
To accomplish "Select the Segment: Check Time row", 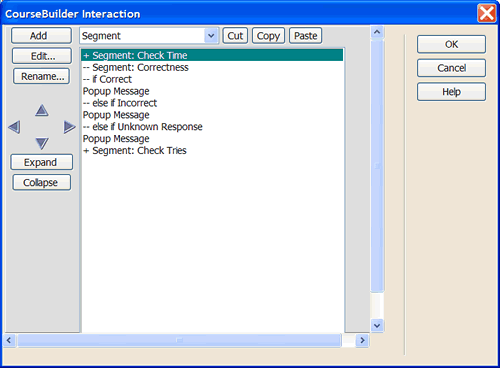I will click(212, 55).
